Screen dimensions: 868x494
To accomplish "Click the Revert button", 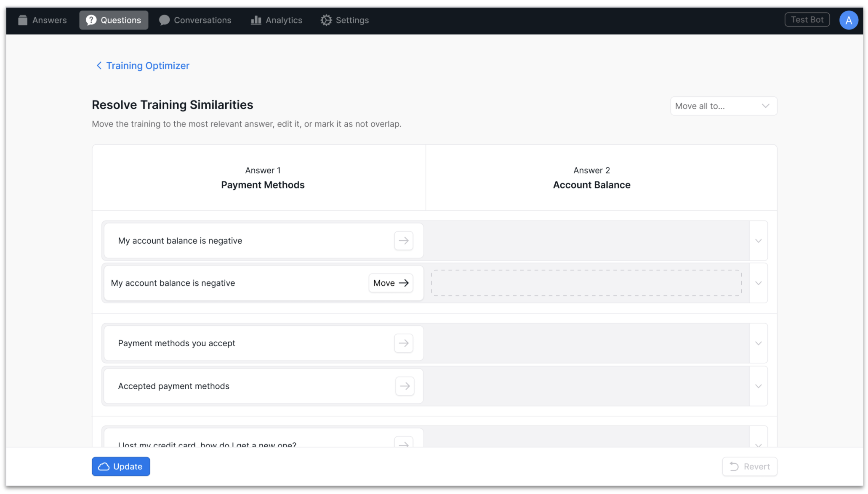I will point(749,467).
